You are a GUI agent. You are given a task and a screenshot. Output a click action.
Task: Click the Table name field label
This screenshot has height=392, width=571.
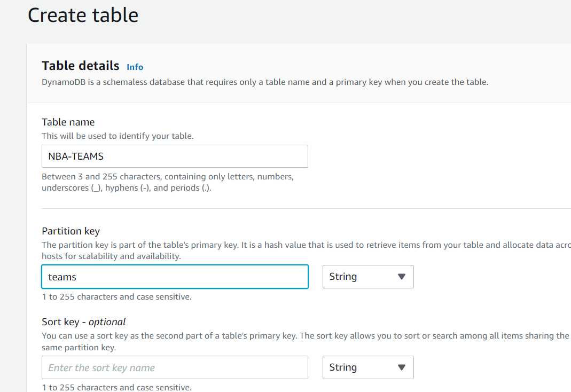pyautogui.click(x=68, y=122)
